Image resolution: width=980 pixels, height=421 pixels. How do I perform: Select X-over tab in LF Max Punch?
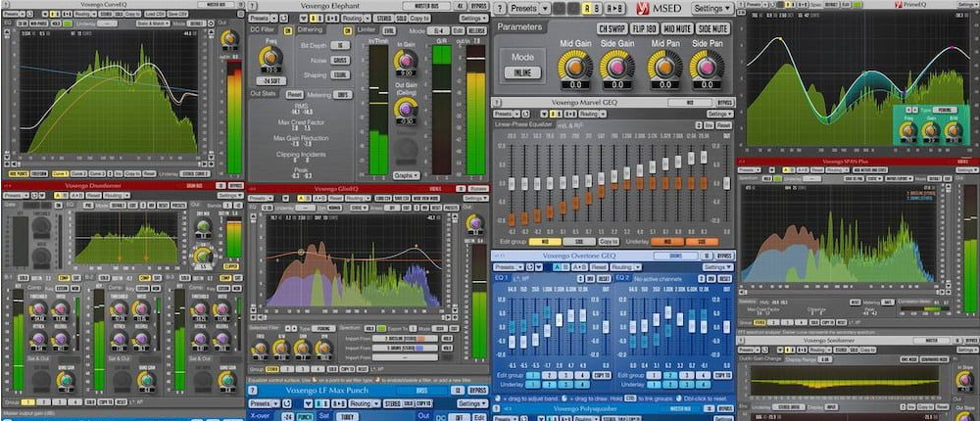click(262, 417)
